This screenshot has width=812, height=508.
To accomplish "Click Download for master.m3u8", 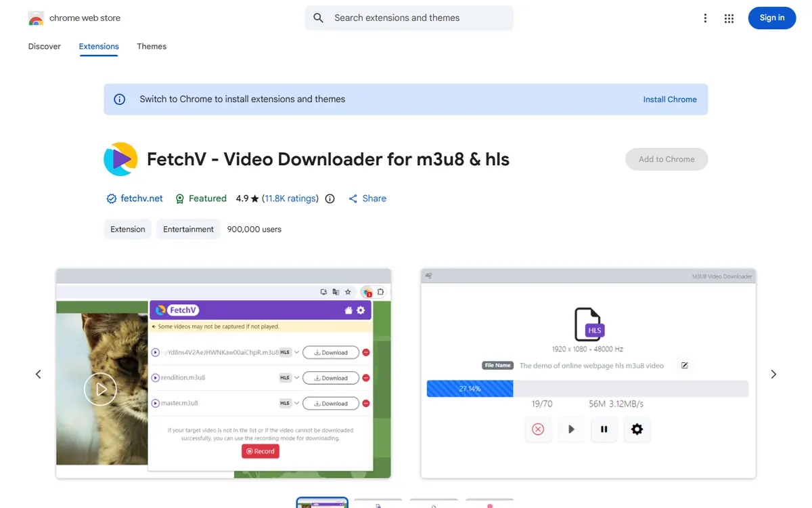I will click(330, 404).
